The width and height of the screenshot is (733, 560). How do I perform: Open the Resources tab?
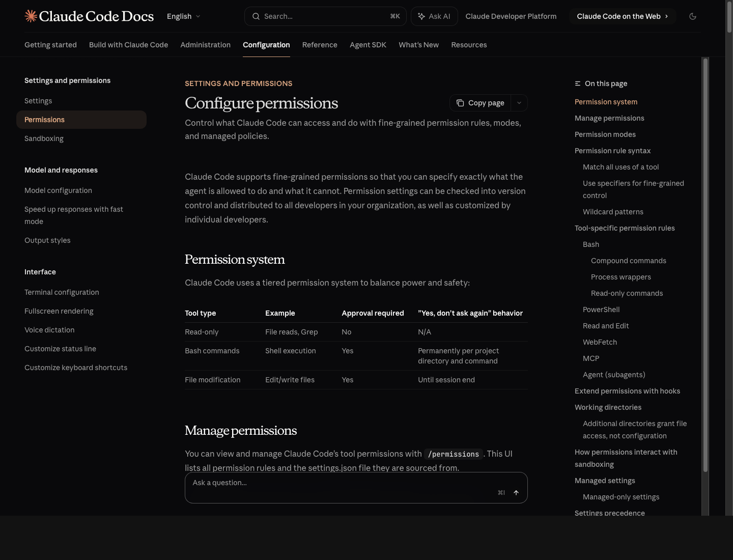coord(469,45)
